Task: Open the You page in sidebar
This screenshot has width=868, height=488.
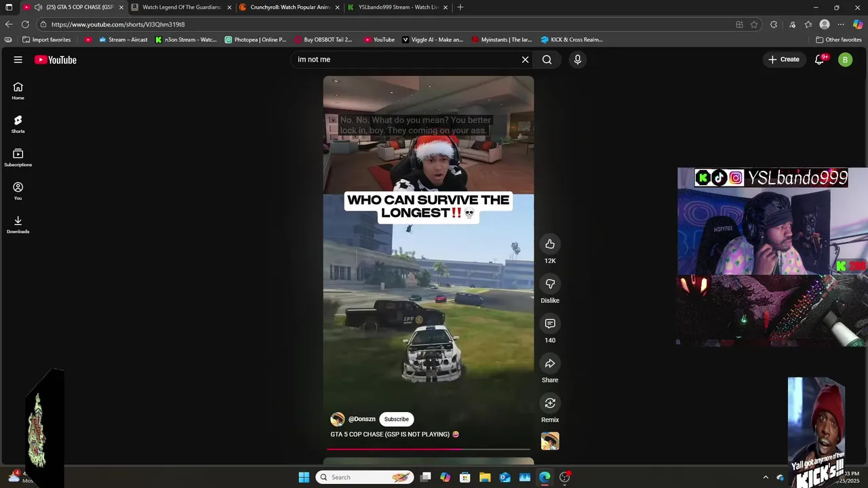Action: click(x=18, y=191)
